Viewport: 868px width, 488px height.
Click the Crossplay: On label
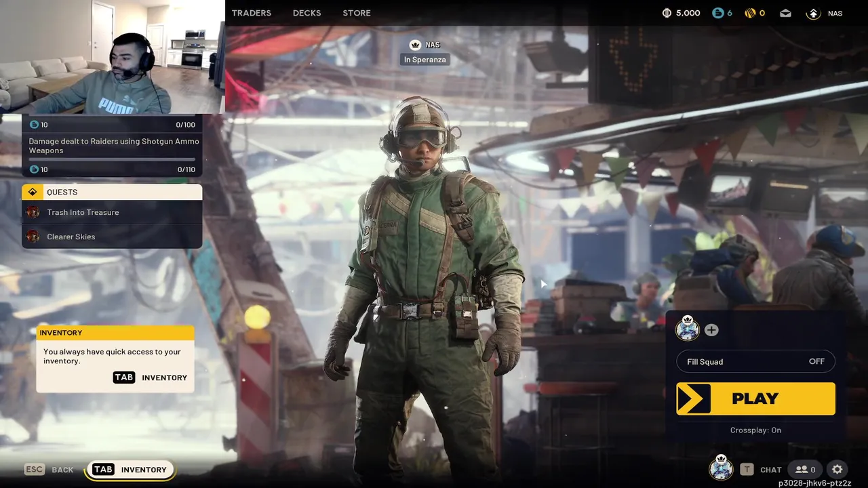pos(755,430)
